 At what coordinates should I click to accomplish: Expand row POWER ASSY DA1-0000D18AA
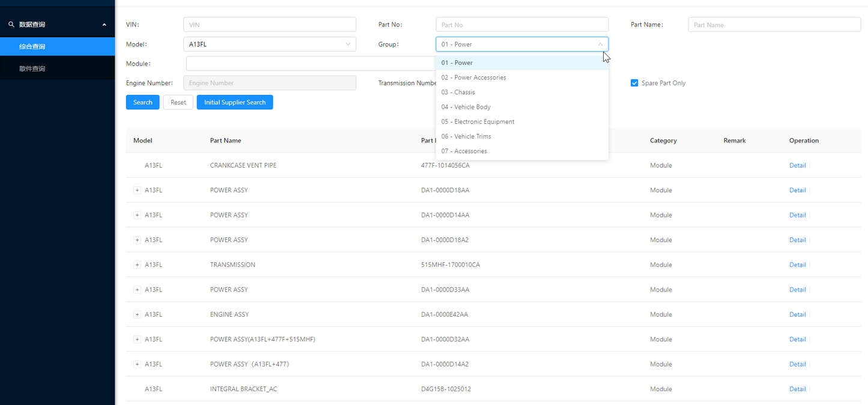coord(137,190)
